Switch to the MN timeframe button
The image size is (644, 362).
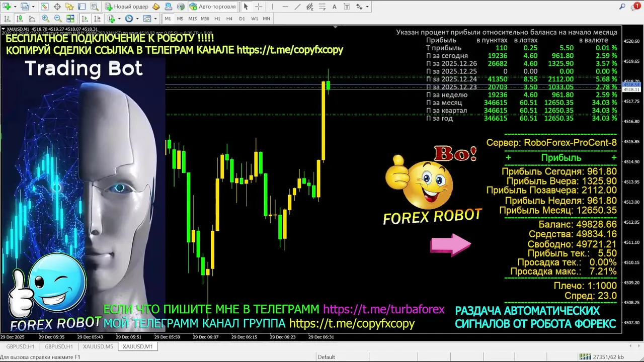click(x=267, y=19)
